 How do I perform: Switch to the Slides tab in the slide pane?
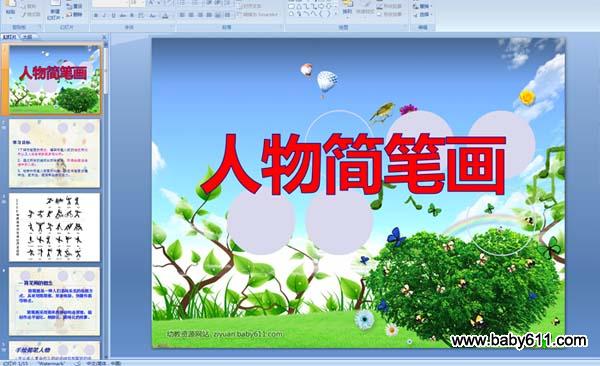pyautogui.click(x=10, y=37)
